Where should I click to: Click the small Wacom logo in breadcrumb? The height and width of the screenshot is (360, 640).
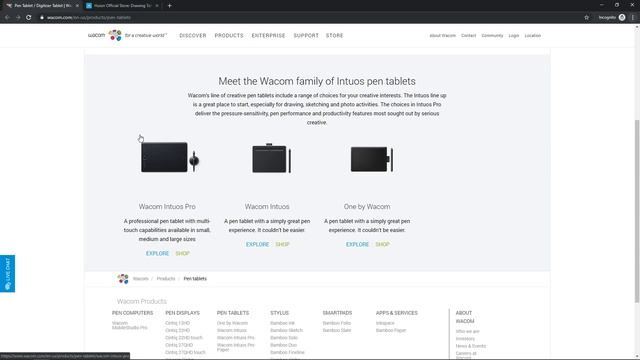point(123,279)
